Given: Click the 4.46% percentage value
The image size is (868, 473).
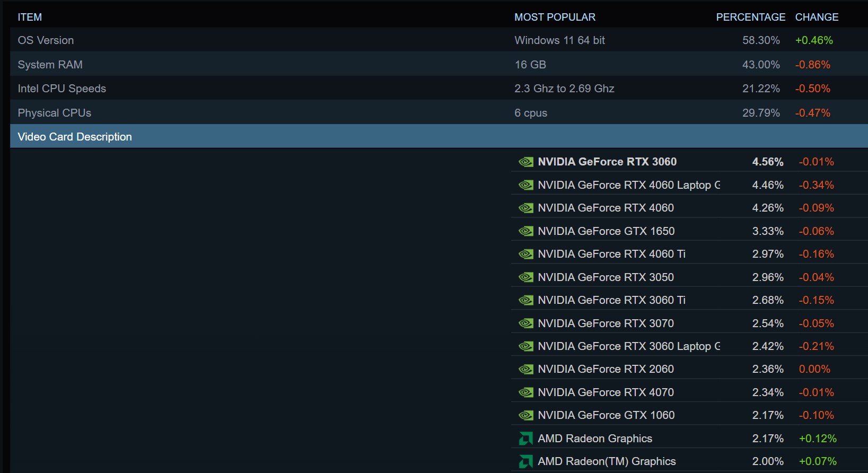Looking at the screenshot, I should click(768, 185).
